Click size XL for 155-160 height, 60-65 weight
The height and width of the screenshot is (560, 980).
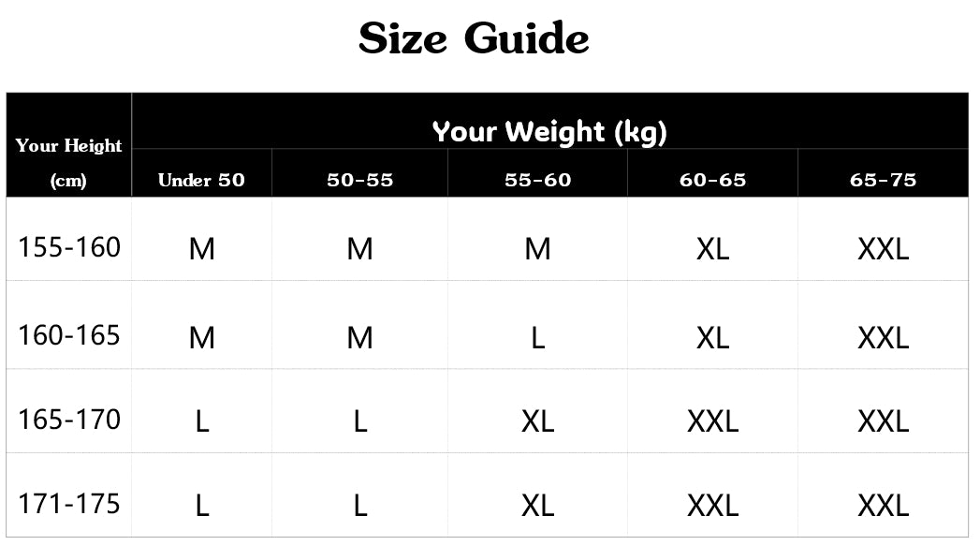click(x=712, y=249)
